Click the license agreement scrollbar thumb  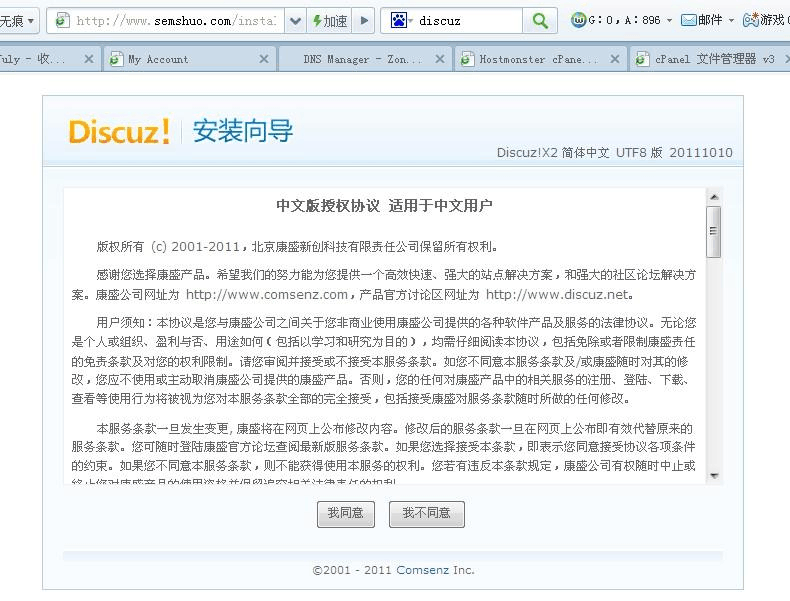(x=713, y=232)
